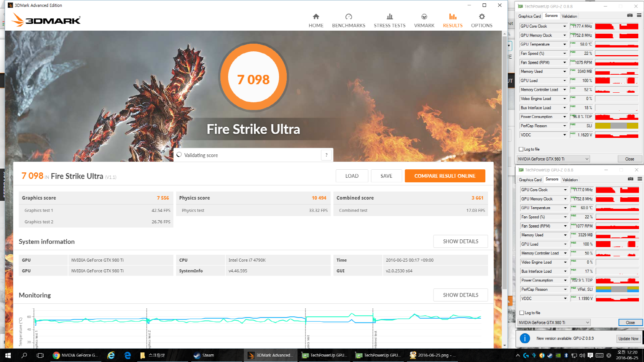Close the GPU-Z window showing 3340 MB
The image size is (644, 362).
click(x=629, y=159)
